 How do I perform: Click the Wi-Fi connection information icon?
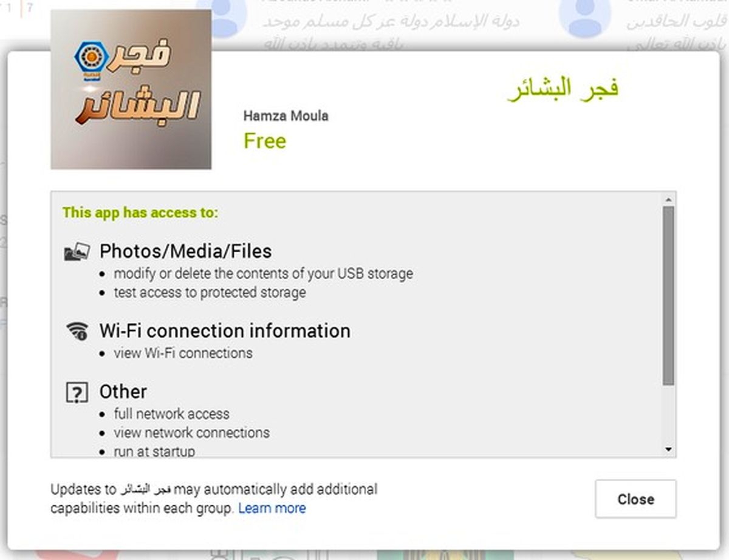coord(77,331)
